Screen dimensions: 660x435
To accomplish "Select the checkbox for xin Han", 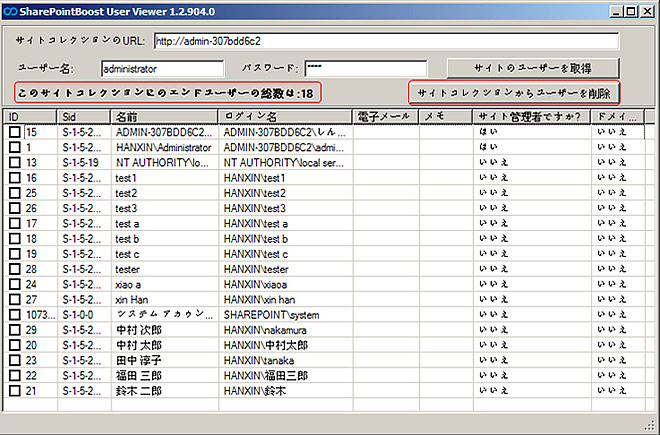I will [15, 299].
